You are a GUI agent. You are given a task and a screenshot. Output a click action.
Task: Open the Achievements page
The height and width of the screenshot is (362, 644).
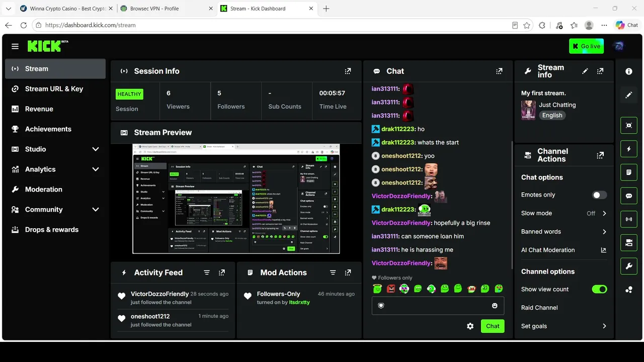click(55, 129)
